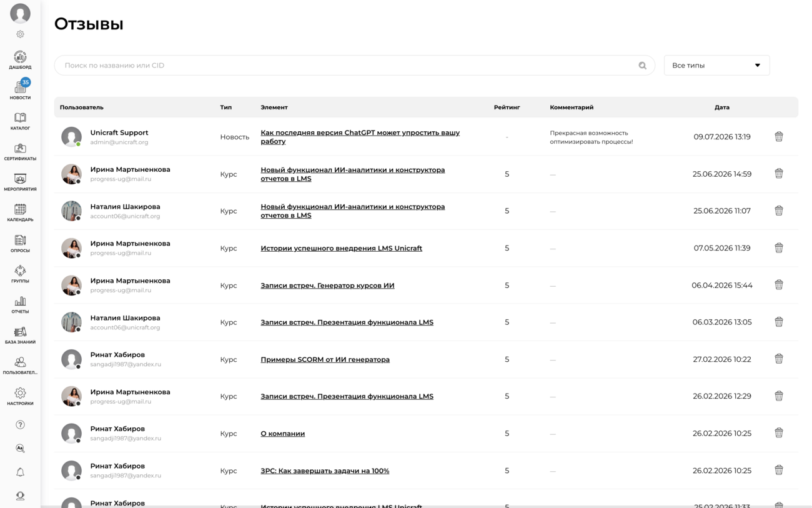The image size is (812, 508).
Task: Go to Опросы in the sidebar
Action: click(x=20, y=244)
